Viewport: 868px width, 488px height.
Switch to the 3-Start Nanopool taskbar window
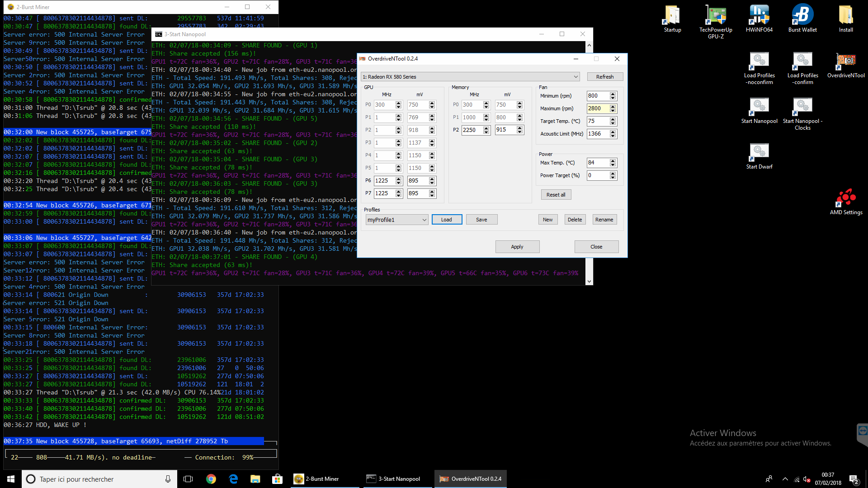pyautogui.click(x=398, y=479)
